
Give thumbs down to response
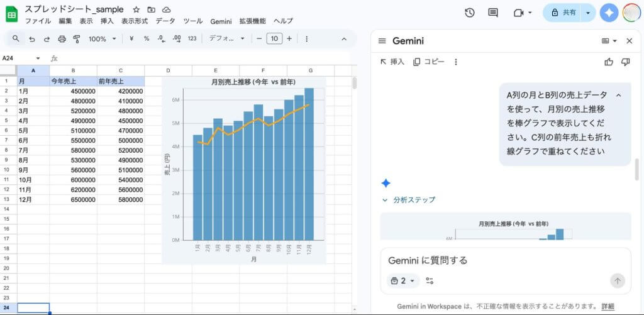626,62
